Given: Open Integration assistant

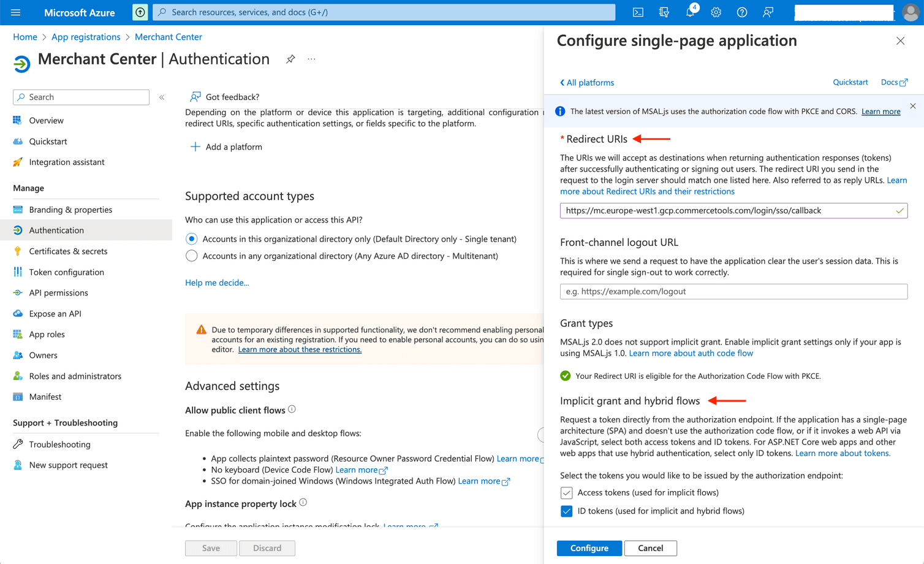Looking at the screenshot, I should click(x=66, y=162).
